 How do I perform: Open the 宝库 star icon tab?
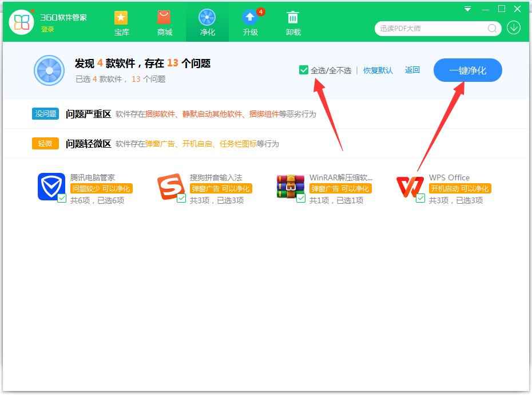121,23
